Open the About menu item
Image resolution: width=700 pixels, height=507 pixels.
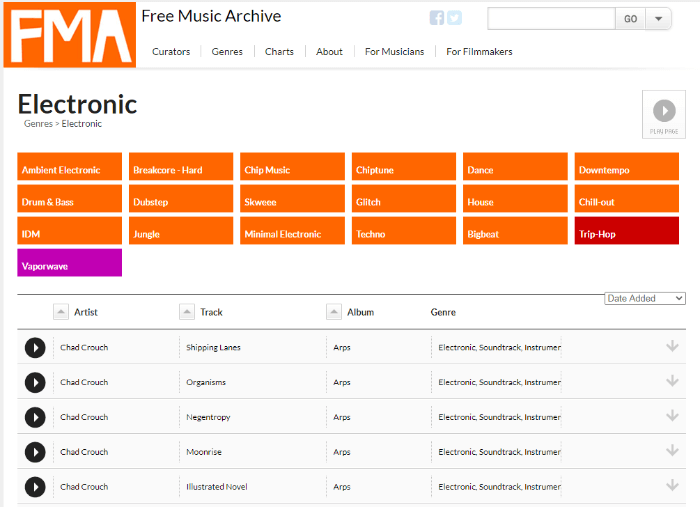click(329, 52)
